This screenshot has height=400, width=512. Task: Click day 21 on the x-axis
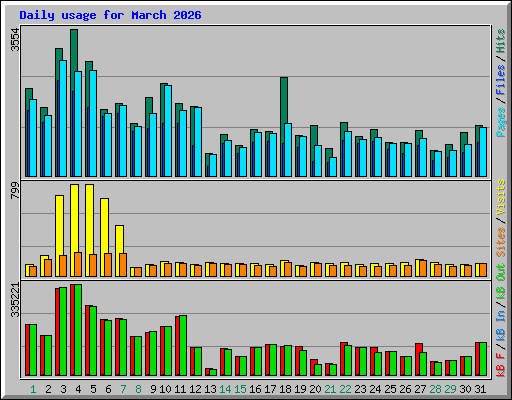(x=330, y=389)
